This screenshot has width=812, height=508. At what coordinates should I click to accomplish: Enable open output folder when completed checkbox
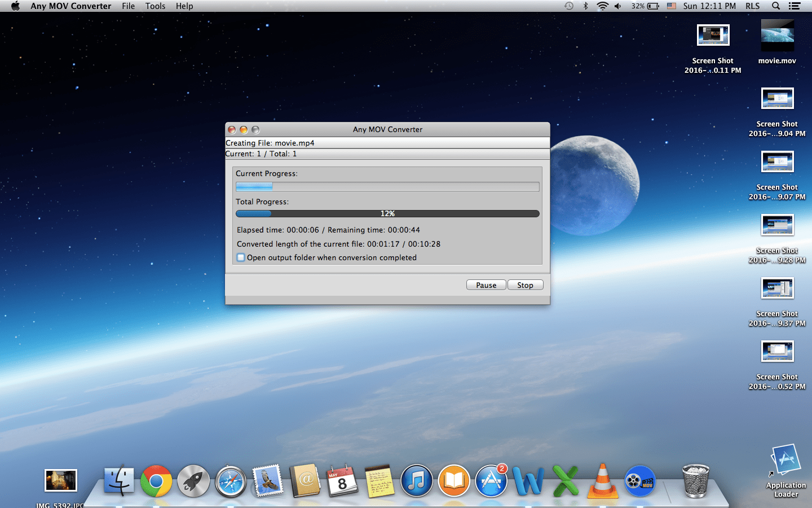(x=241, y=257)
